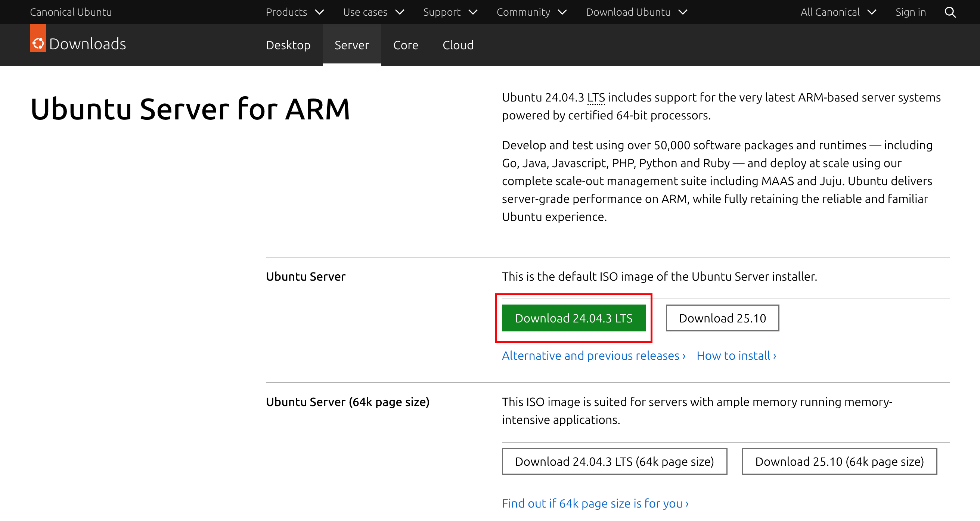Download 24.04.3 LTS 64k page size
Viewport: 980px width, 521px height.
click(x=614, y=461)
